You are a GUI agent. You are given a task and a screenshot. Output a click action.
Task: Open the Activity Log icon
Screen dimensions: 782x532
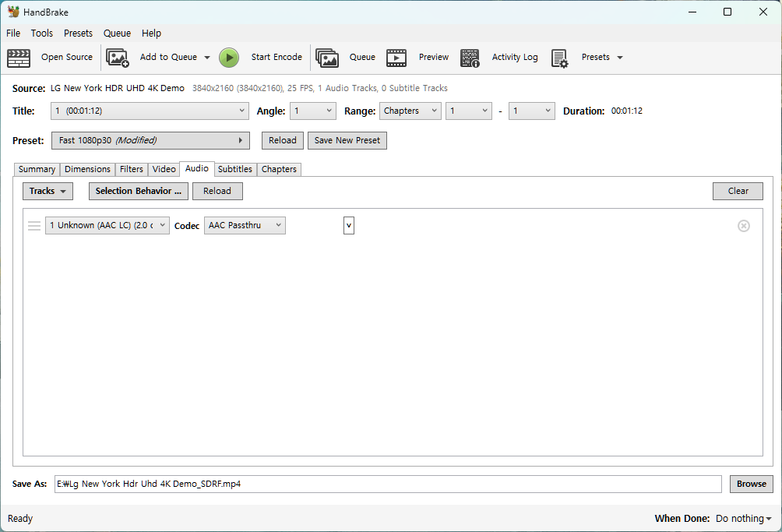tap(470, 58)
